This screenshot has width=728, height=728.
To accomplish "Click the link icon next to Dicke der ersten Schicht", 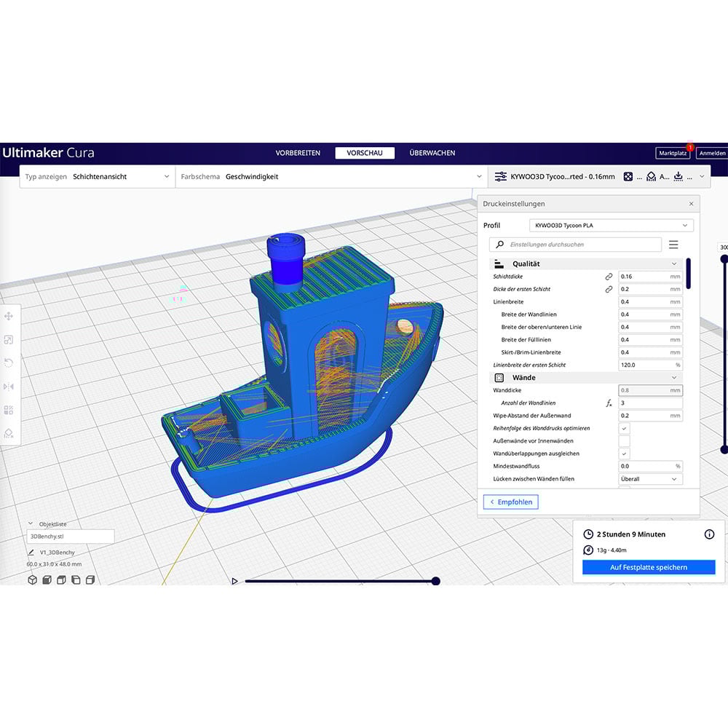I will coord(609,289).
